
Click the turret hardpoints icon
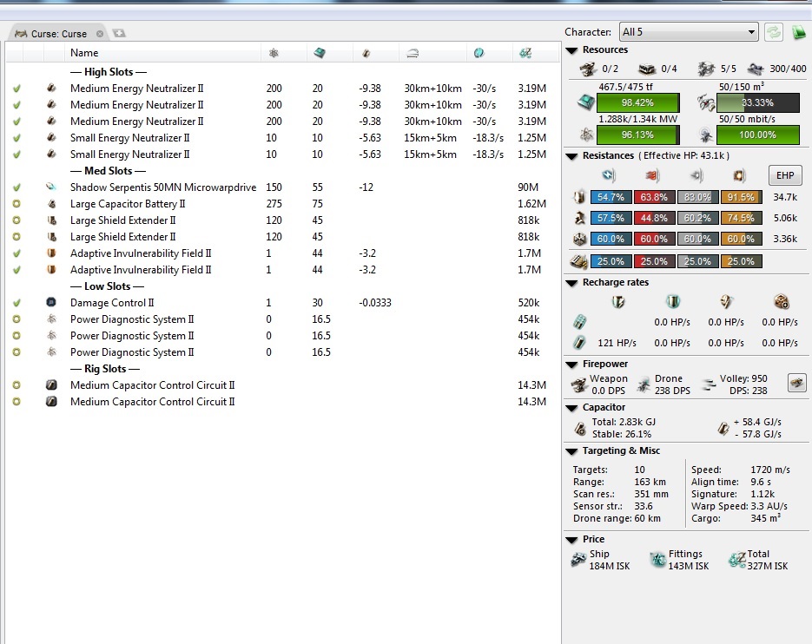point(588,69)
